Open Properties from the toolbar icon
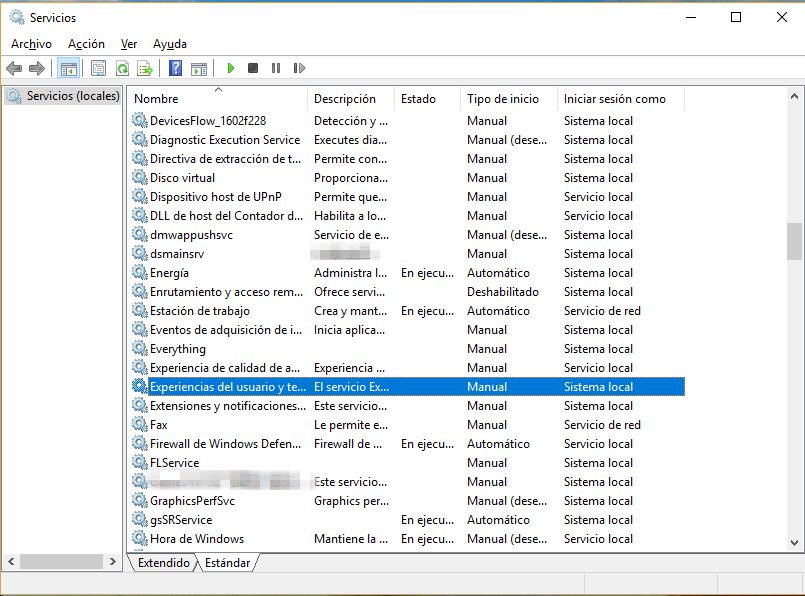Viewport: 805px width, 596px height. pos(98,68)
